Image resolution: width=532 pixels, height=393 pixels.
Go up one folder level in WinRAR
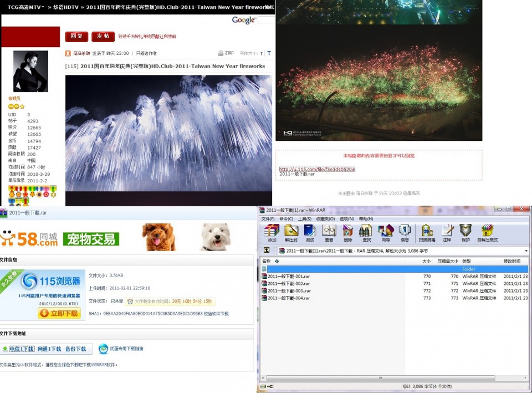(x=265, y=249)
